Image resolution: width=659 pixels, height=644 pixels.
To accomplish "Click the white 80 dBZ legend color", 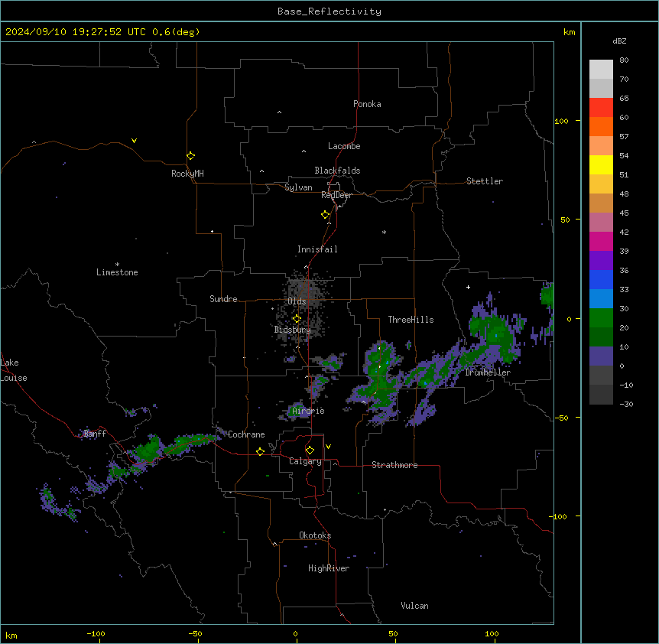I will 601,70.
